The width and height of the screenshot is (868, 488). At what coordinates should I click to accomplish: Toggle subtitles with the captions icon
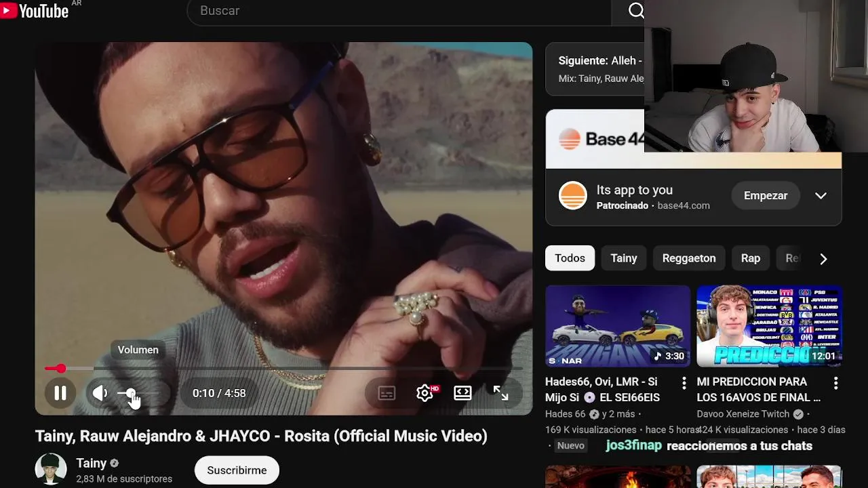(387, 393)
